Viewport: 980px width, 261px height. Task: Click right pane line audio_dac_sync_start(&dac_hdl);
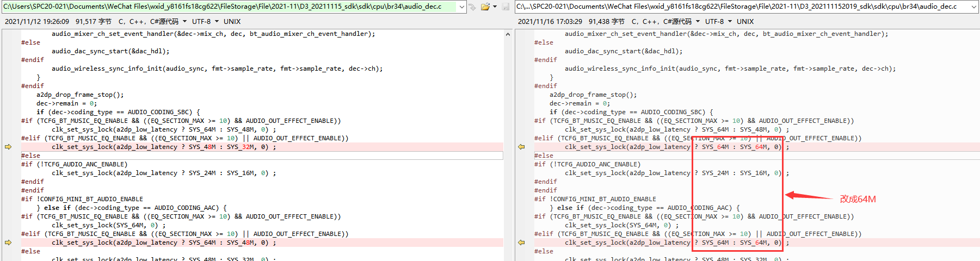pyautogui.click(x=624, y=51)
